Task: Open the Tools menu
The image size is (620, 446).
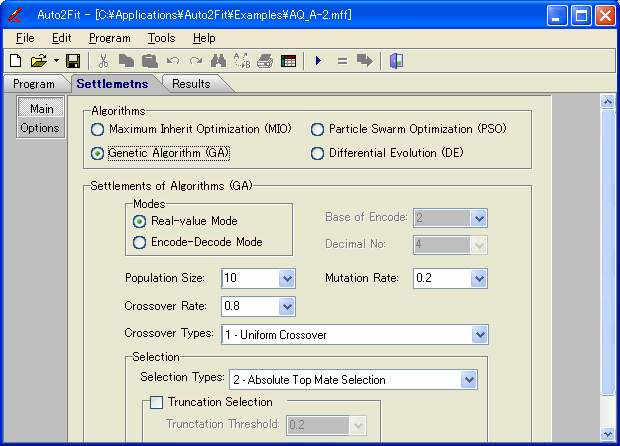Action: [161, 38]
